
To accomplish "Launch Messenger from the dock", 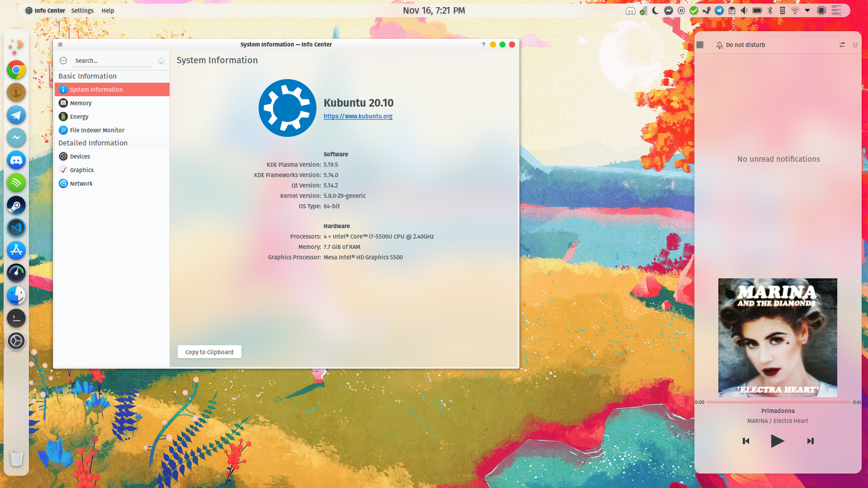I will [x=16, y=138].
